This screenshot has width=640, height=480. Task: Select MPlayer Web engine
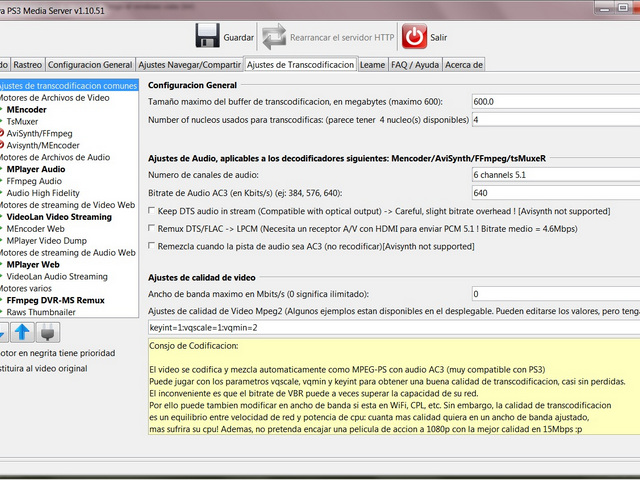(33, 264)
